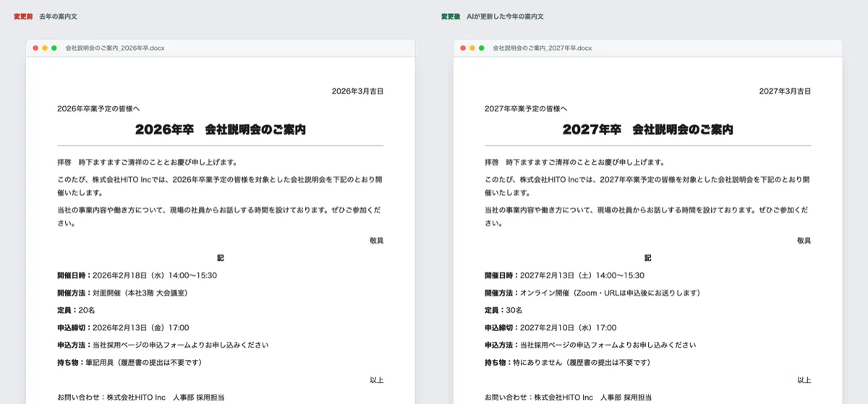This screenshot has width=868, height=404.
Task: Click 以上 in the 2026 document
Action: [376, 379]
